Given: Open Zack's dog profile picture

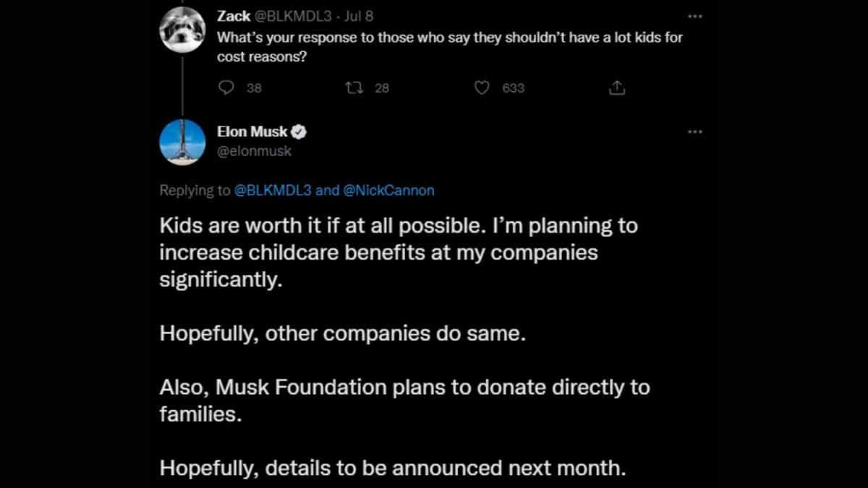Looking at the screenshot, I should (x=182, y=29).
